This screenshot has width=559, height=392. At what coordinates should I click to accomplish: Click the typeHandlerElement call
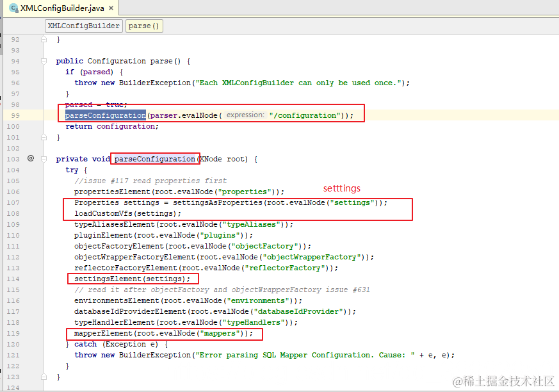pyautogui.click(x=115, y=322)
